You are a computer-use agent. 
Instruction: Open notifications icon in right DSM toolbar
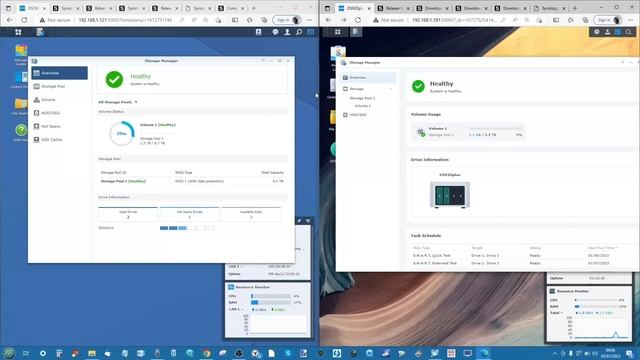(597, 32)
